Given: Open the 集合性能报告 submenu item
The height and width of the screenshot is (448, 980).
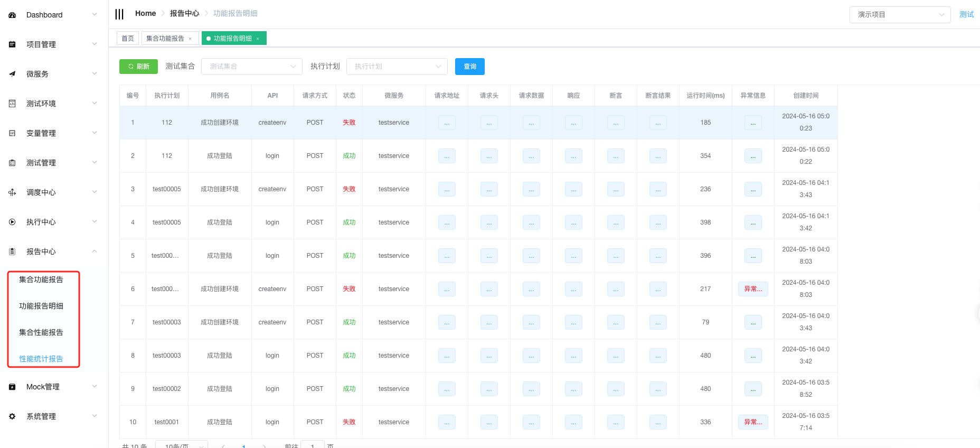Looking at the screenshot, I should [x=41, y=332].
